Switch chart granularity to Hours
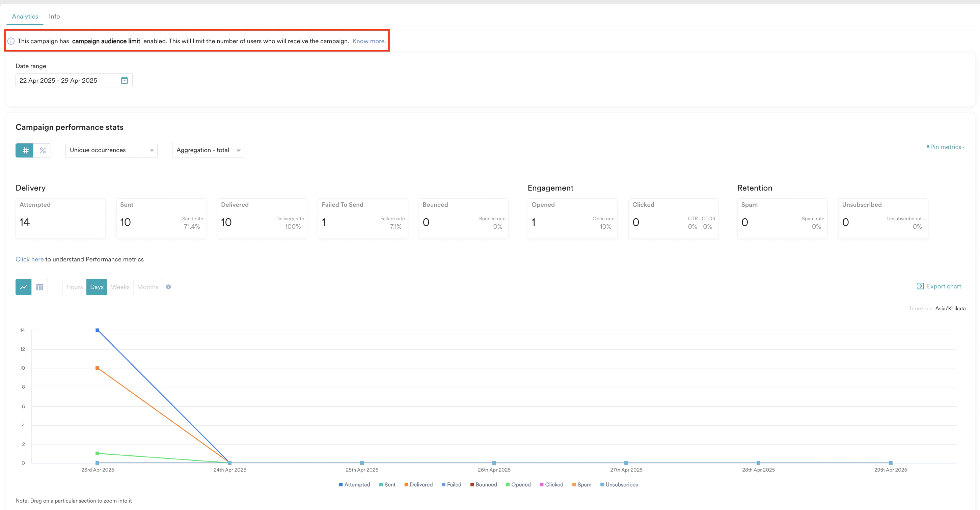 (74, 287)
